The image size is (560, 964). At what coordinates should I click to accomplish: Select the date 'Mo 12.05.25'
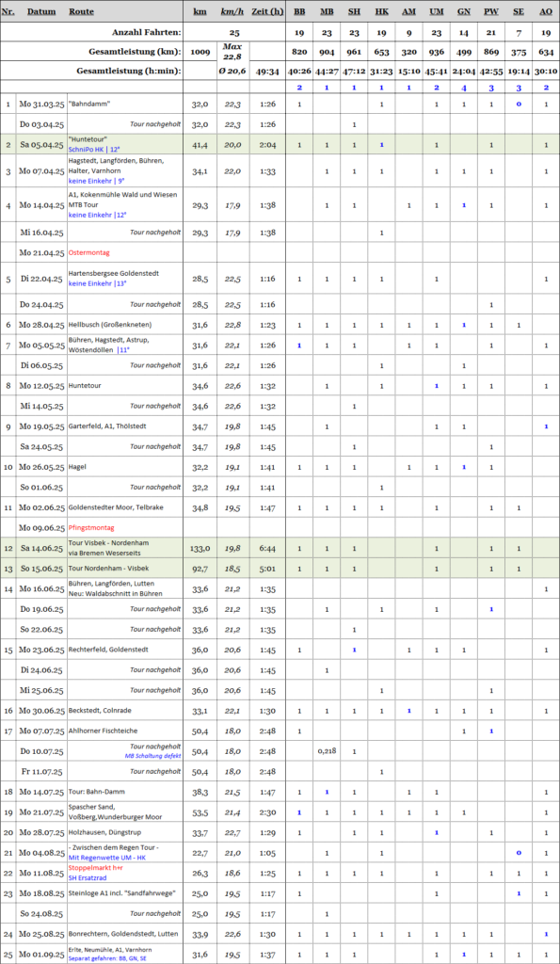tap(41, 386)
